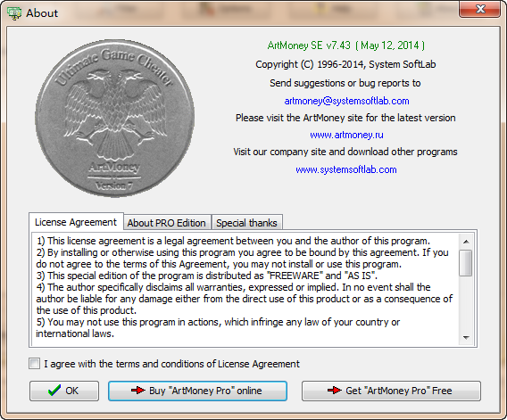Click the ArtMoney coin logo image
Screen dimensions: 507x420
115,119
